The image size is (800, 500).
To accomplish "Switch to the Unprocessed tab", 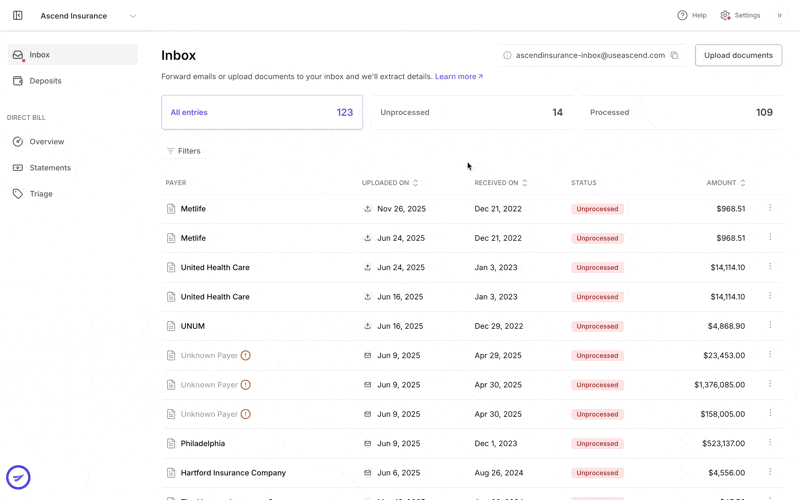I will [x=471, y=112].
